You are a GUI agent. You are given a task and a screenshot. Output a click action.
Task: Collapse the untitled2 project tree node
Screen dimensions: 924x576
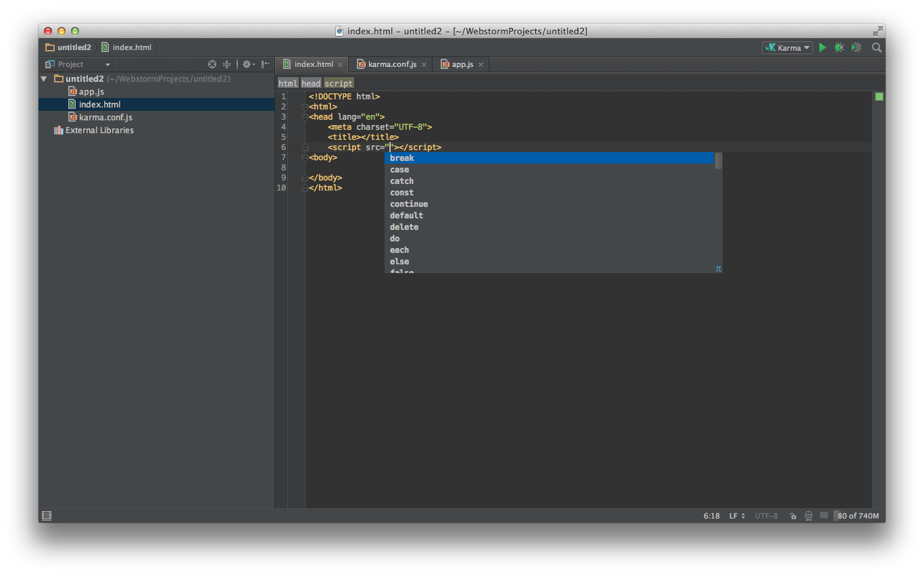coord(45,78)
